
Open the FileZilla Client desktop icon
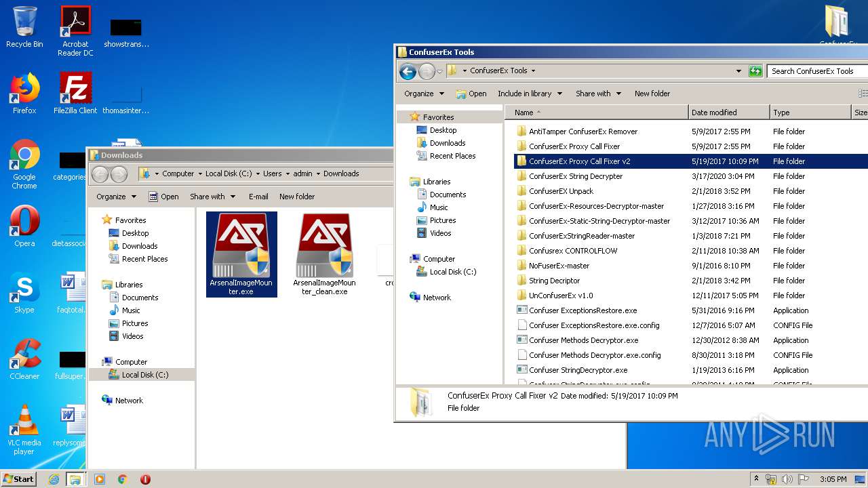coord(75,93)
